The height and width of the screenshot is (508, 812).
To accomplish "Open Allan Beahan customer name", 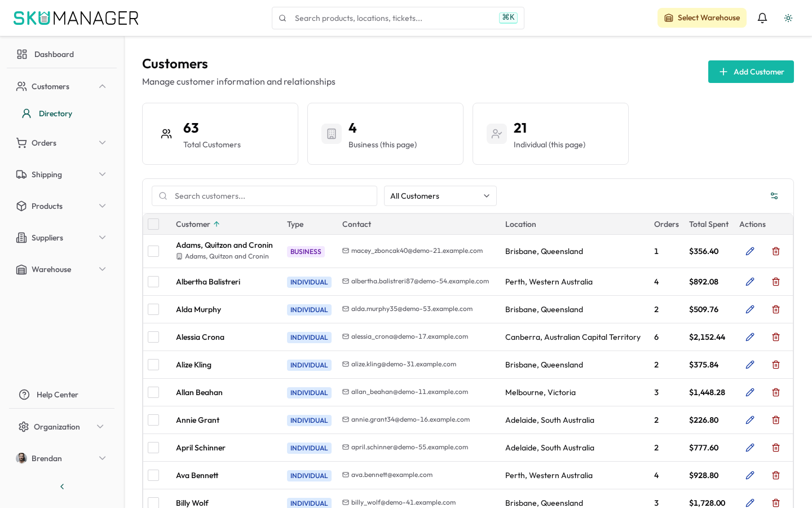I will point(199,392).
